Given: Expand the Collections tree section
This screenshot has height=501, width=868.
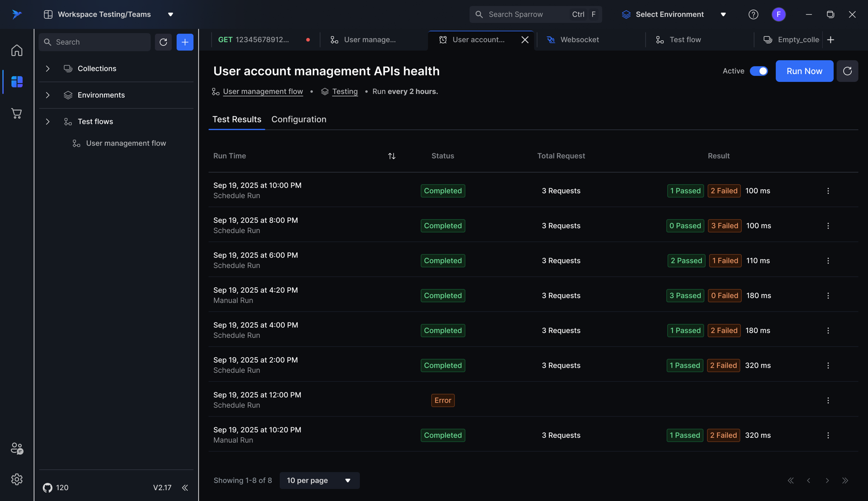Looking at the screenshot, I should (47, 69).
